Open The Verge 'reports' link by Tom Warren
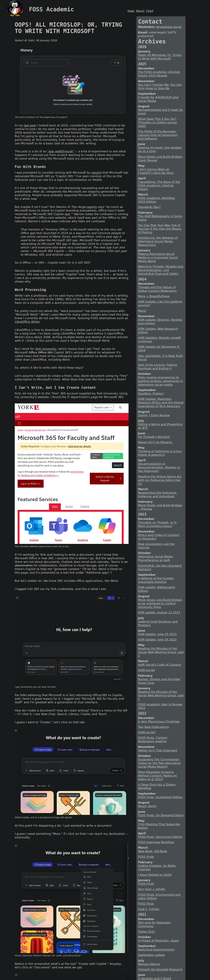This screenshot has width=210, height=980. 91,207
